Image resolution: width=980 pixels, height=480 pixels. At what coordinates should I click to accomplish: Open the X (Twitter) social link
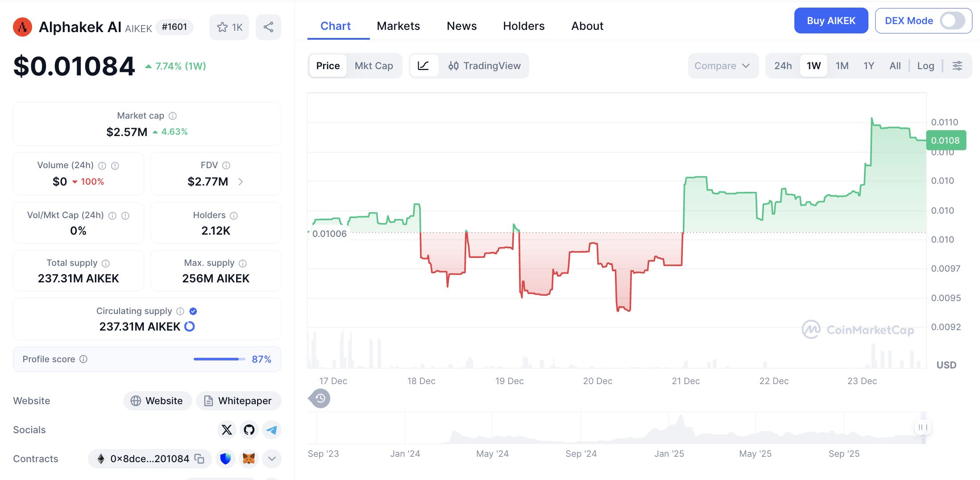(x=227, y=430)
